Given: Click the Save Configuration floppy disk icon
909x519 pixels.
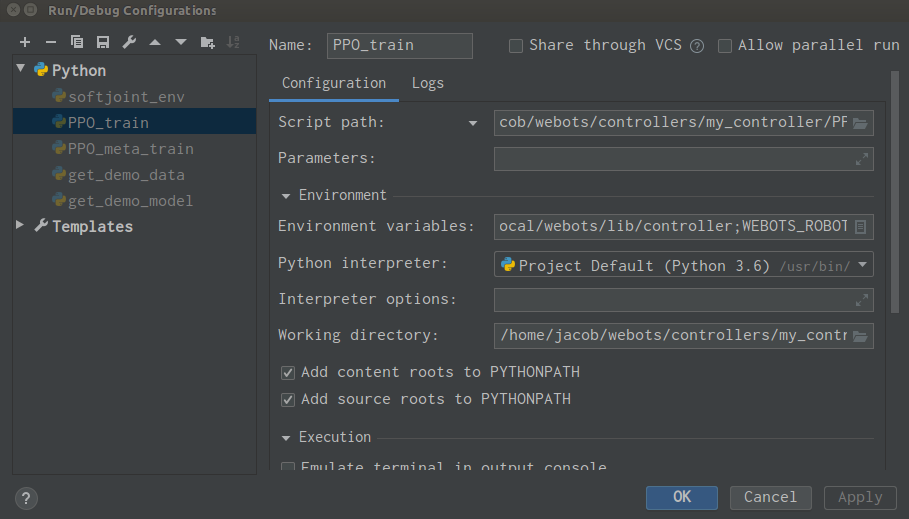Looking at the screenshot, I should tap(103, 42).
